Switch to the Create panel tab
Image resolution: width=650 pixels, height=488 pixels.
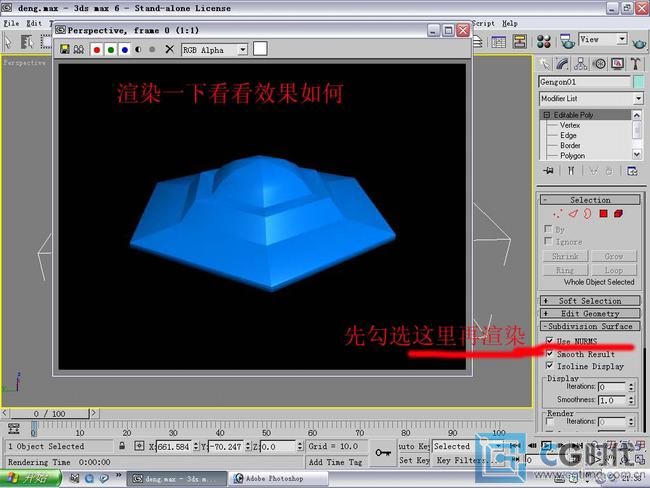tap(544, 64)
